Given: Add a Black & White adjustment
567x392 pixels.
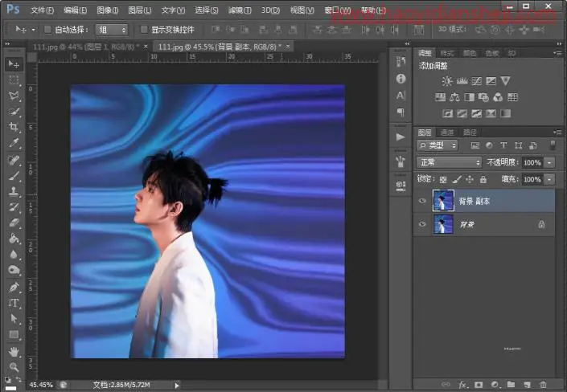Looking at the screenshot, I should (x=469, y=97).
